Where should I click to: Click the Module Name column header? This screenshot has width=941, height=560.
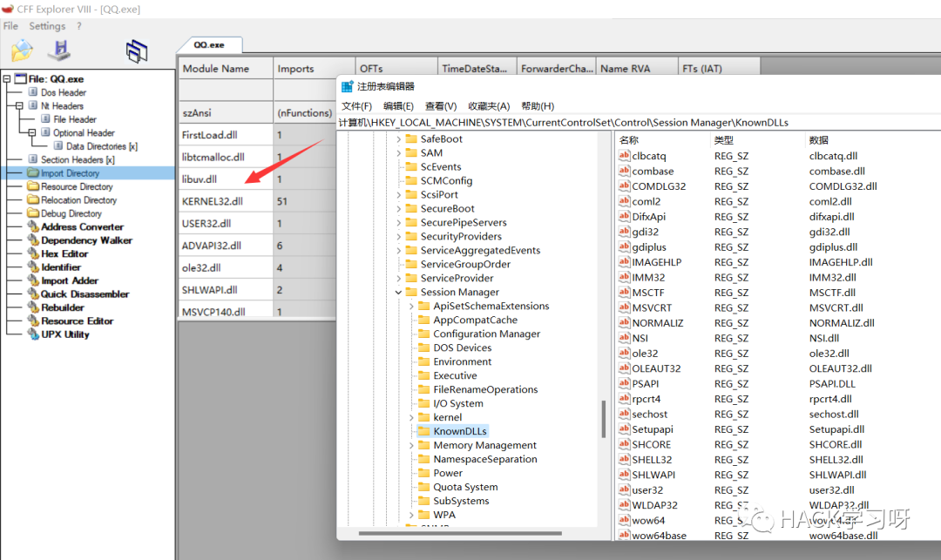pyautogui.click(x=226, y=68)
